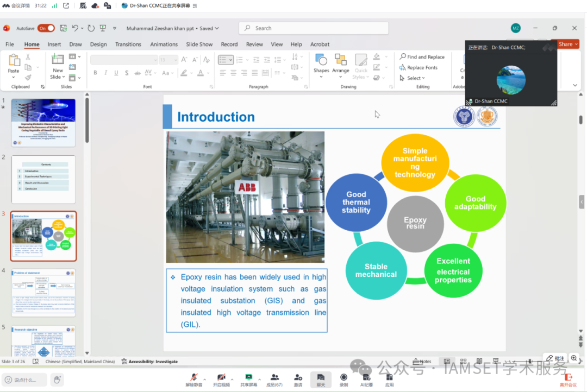Click the New Slide icon

[57, 60]
